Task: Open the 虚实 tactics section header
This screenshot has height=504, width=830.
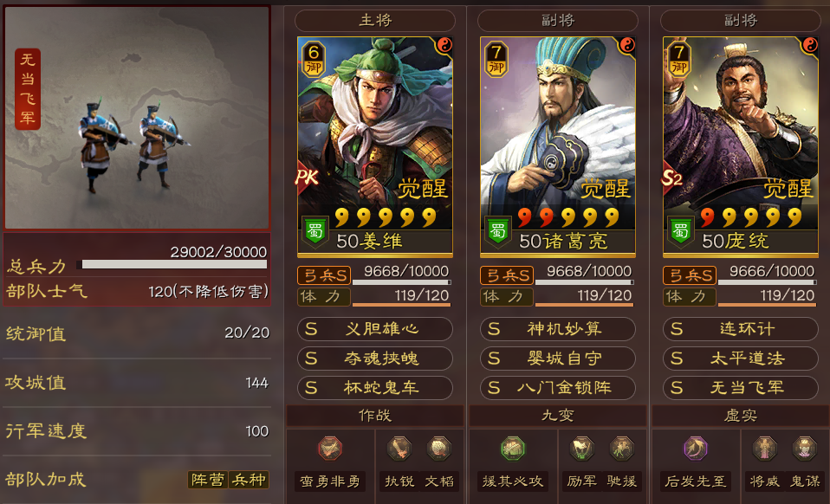Action: pos(740,416)
